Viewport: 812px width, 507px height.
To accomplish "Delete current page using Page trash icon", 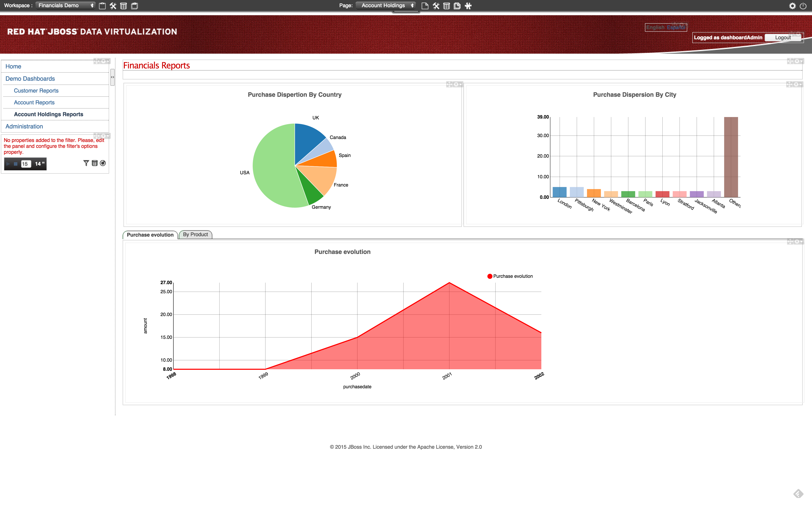I will point(446,6).
